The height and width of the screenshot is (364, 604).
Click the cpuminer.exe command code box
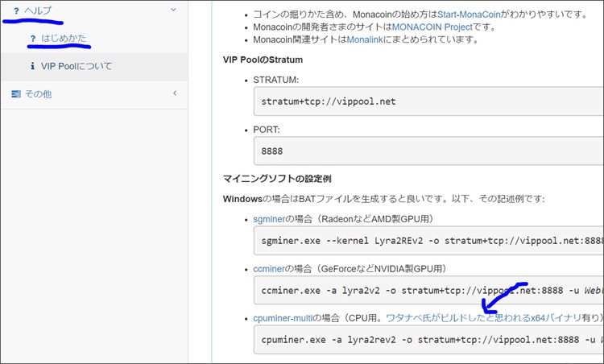[x=428, y=340]
